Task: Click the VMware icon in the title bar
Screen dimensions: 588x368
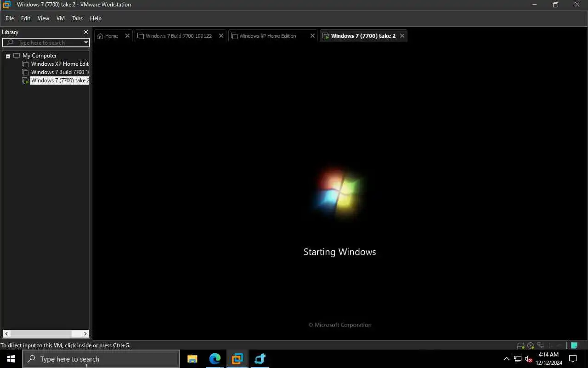Action: (6, 5)
